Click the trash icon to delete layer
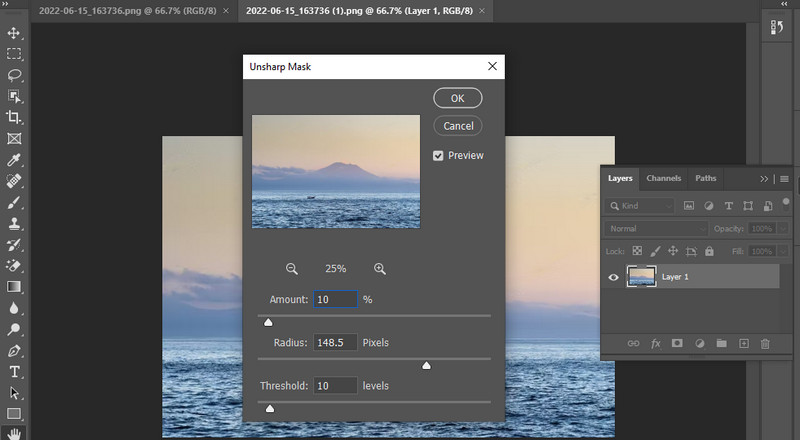The image size is (800, 440). point(766,343)
